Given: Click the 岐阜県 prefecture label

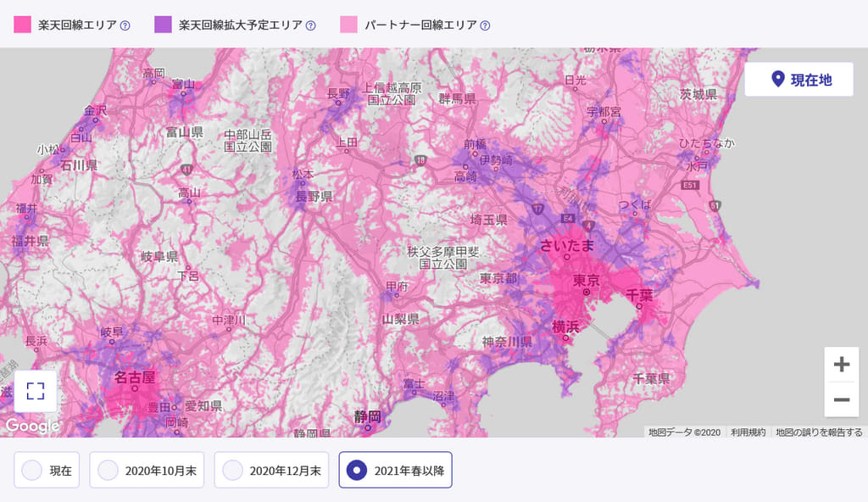Looking at the screenshot, I should (159, 256).
